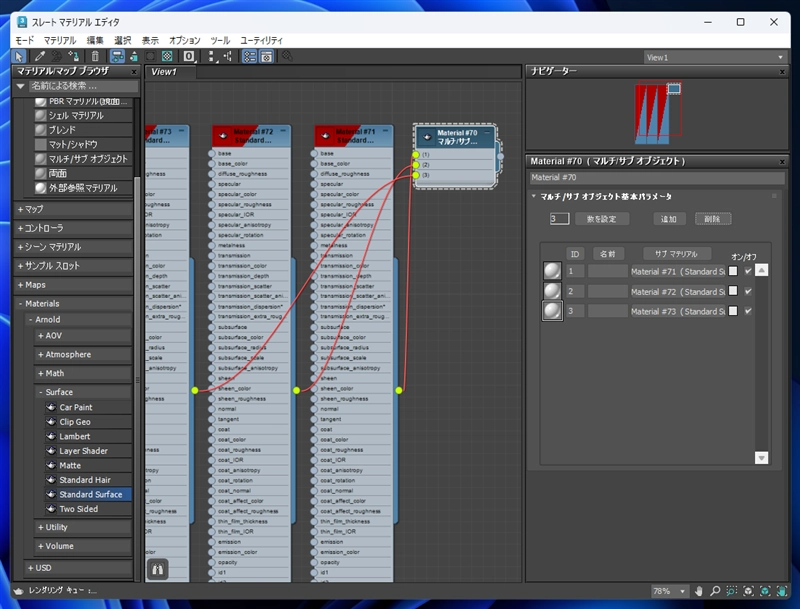Open Material #71 sub-material button
The width and height of the screenshot is (800, 609).
(x=678, y=271)
